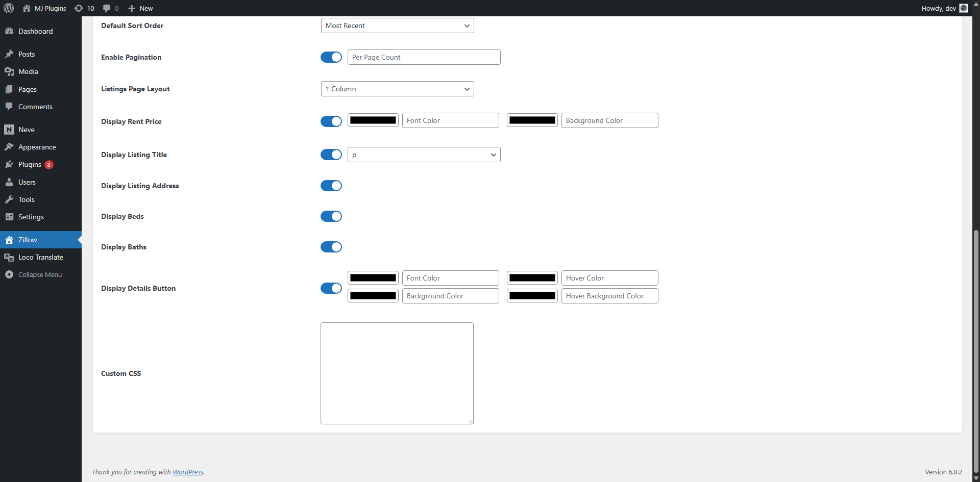Click the Custom CSS text area
Screen dimensions: 980x482
point(397,373)
